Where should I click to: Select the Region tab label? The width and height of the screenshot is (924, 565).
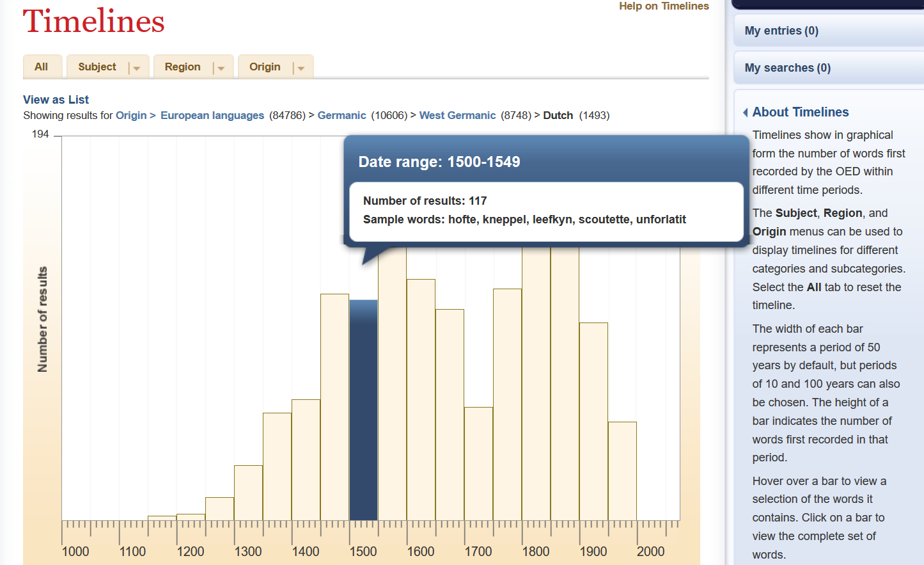182,67
